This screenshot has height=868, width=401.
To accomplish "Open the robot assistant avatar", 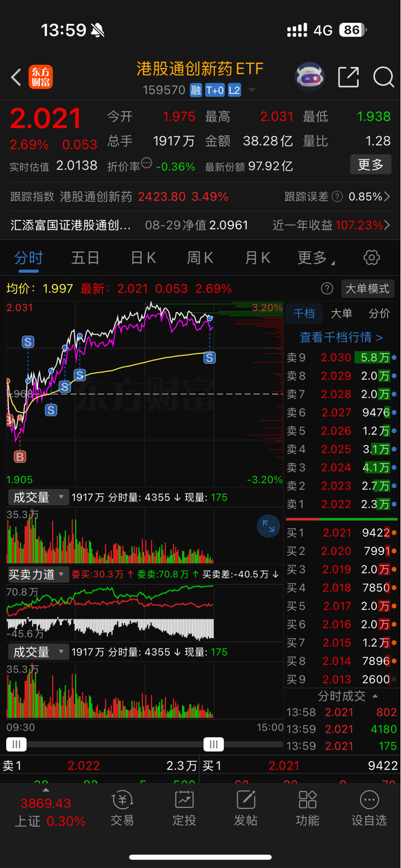I will (310, 77).
